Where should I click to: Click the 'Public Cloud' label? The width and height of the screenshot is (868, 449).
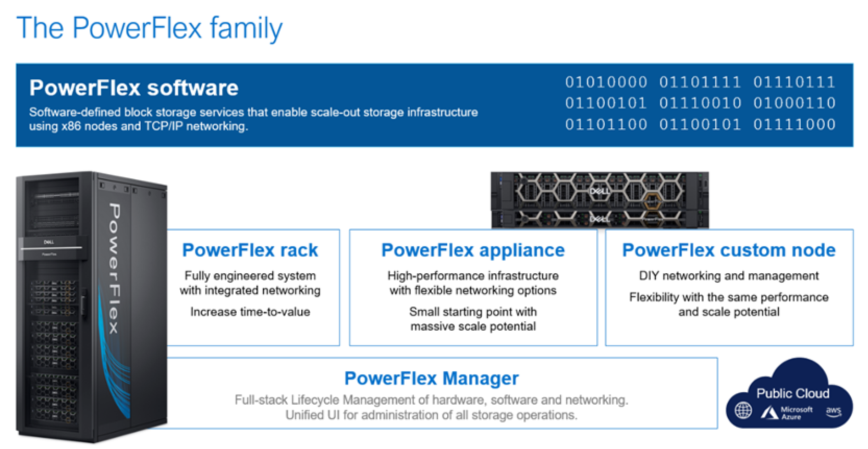[x=792, y=393]
